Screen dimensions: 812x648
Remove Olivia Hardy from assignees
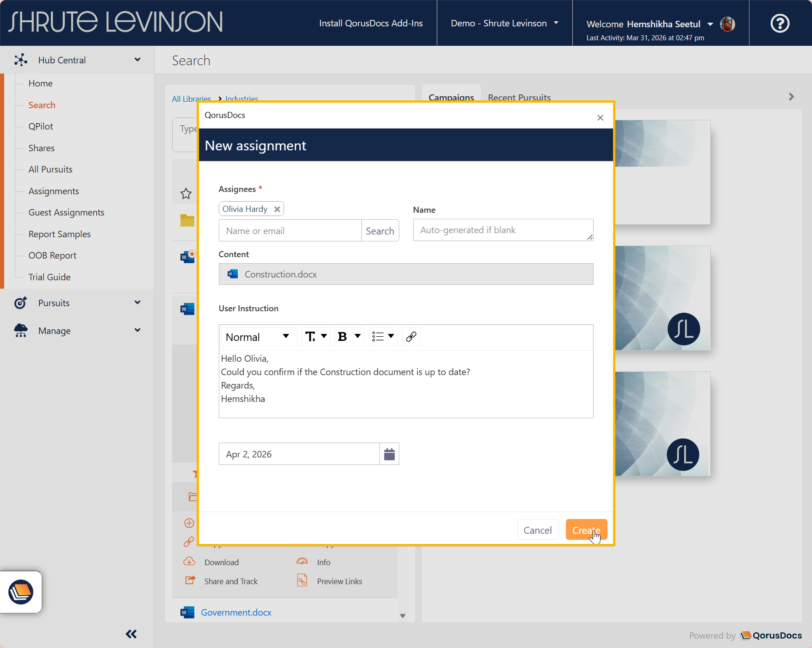pyautogui.click(x=277, y=209)
